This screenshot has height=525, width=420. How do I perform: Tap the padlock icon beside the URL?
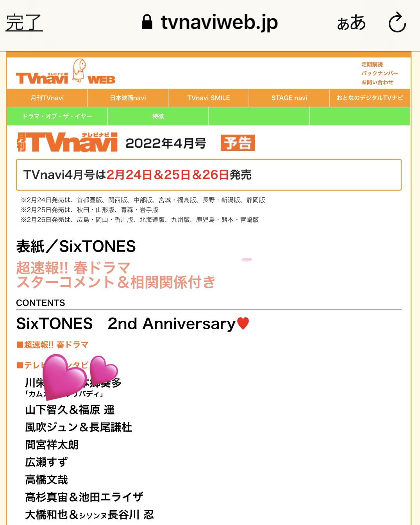coord(147,22)
